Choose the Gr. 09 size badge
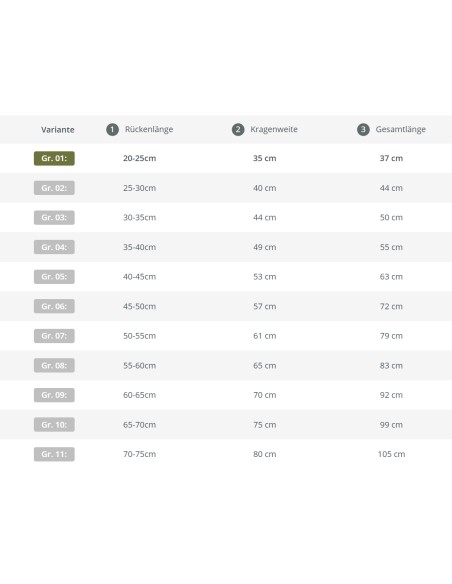 (x=54, y=395)
